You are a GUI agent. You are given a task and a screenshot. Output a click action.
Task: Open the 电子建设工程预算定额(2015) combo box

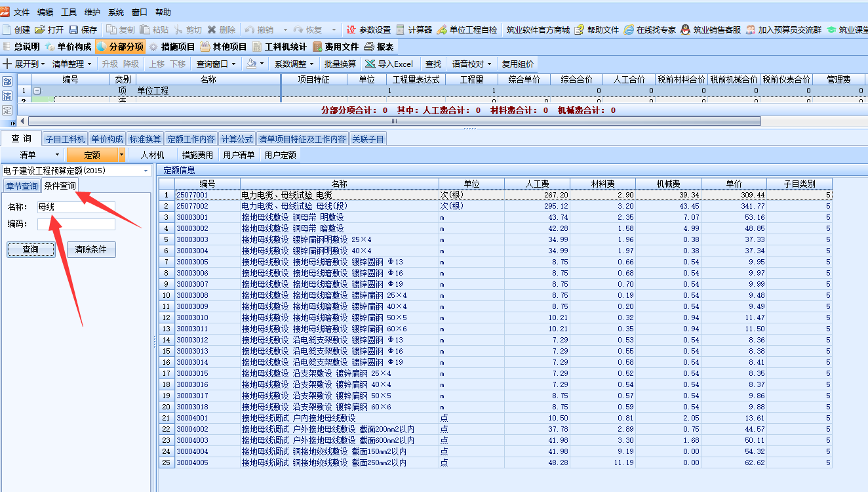(76, 171)
